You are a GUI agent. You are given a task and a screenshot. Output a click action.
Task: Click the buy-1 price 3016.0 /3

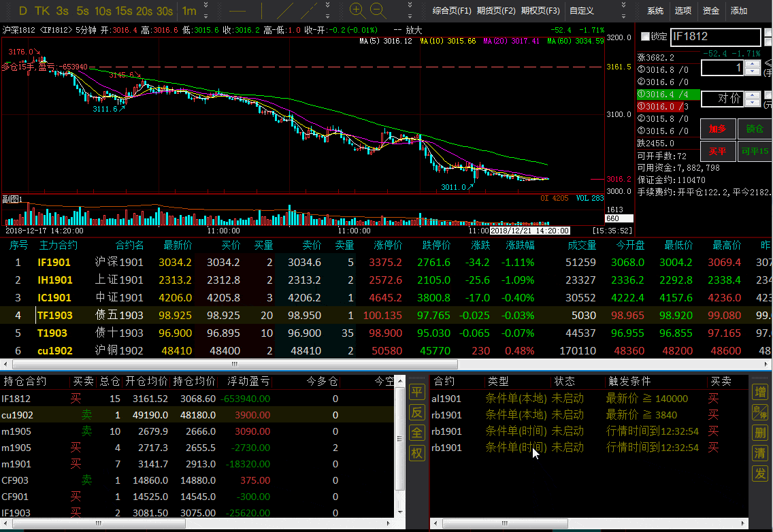pos(668,107)
